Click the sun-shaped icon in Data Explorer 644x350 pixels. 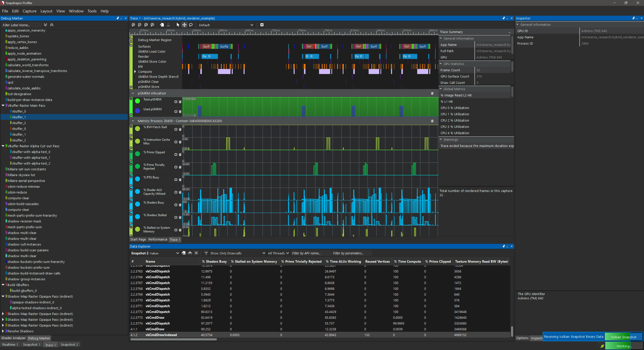[x=196, y=253]
